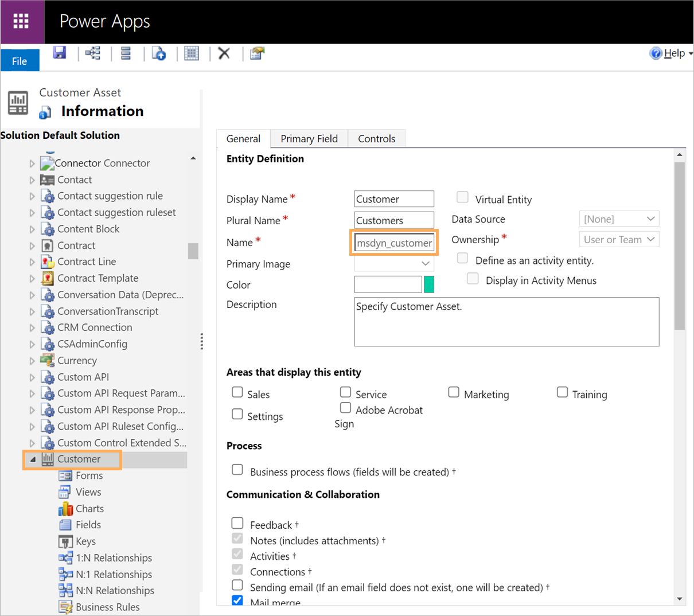Open the Data Source dropdown
The image size is (694, 616).
tap(619, 219)
